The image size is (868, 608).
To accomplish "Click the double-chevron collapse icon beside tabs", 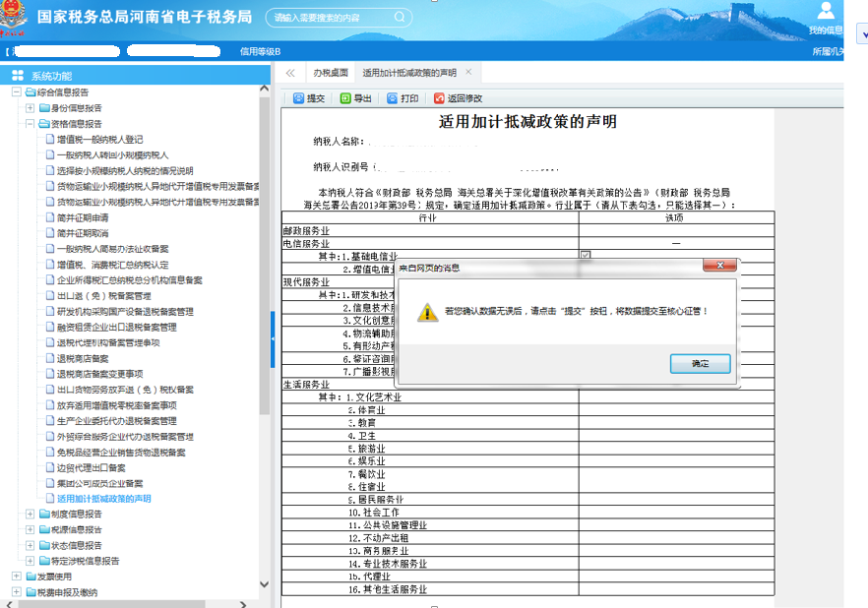I will pyautogui.click(x=290, y=73).
